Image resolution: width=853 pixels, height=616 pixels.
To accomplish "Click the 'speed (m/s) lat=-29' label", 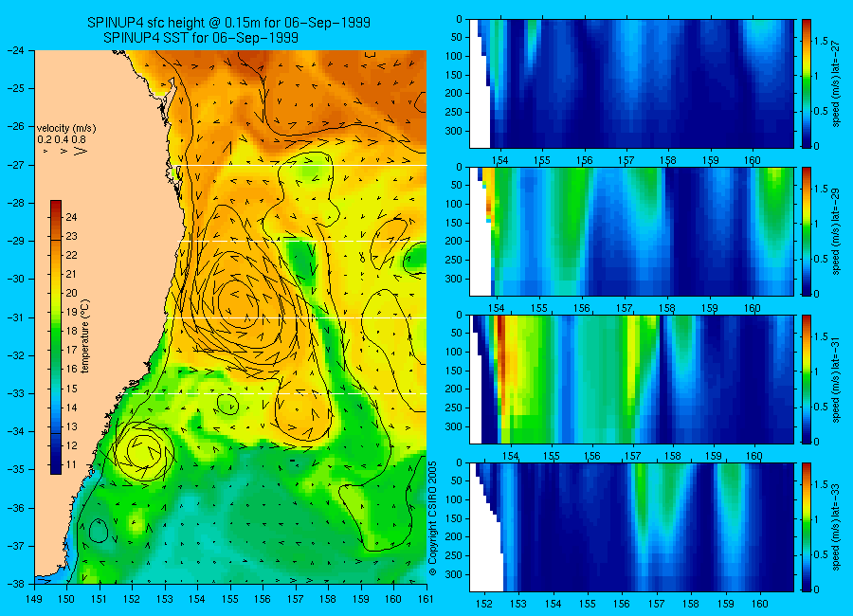I will [837, 231].
